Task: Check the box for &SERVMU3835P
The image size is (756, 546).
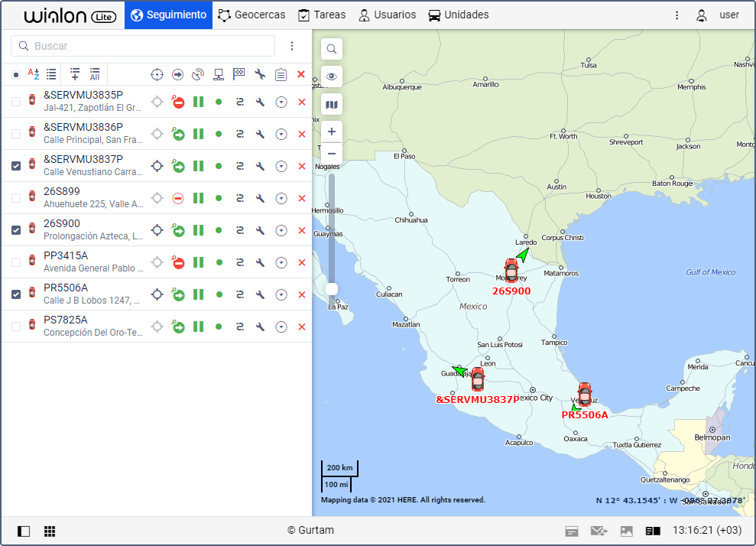Action: point(16,102)
